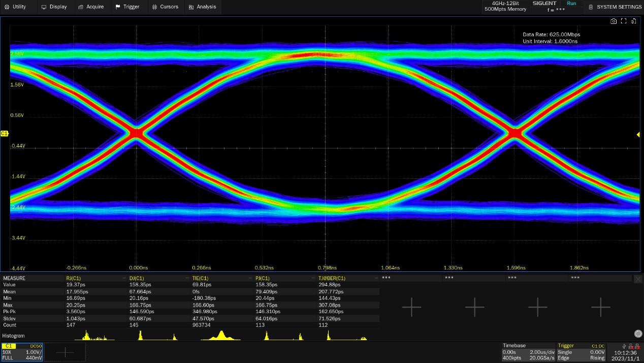Open the DJ(C1) histogram thumbnail
The height and width of the screenshot is (363, 644).
point(158,336)
